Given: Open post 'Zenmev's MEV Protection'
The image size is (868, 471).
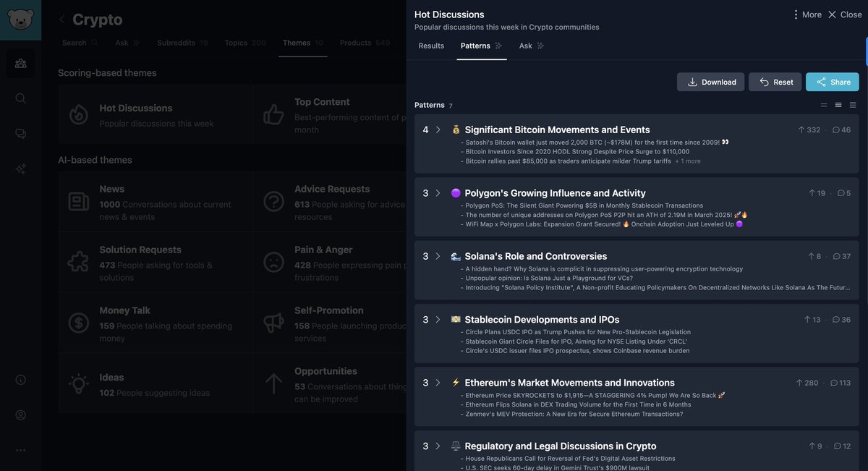Looking at the screenshot, I should [574, 414].
